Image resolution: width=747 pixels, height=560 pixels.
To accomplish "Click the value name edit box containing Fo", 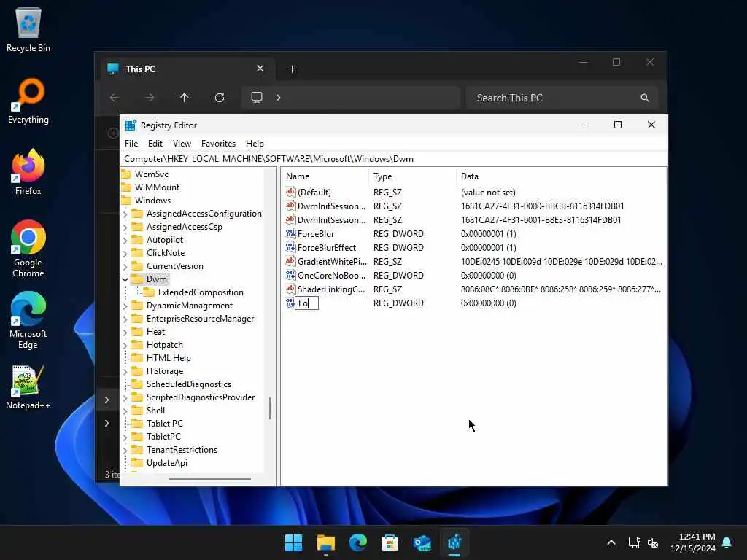I will pos(307,303).
